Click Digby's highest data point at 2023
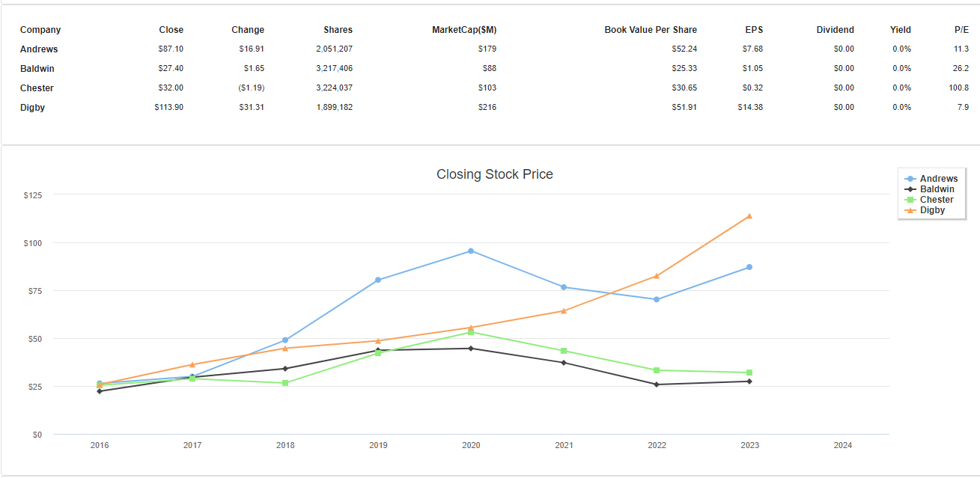Image resolution: width=980 pixels, height=478 pixels. [749, 216]
